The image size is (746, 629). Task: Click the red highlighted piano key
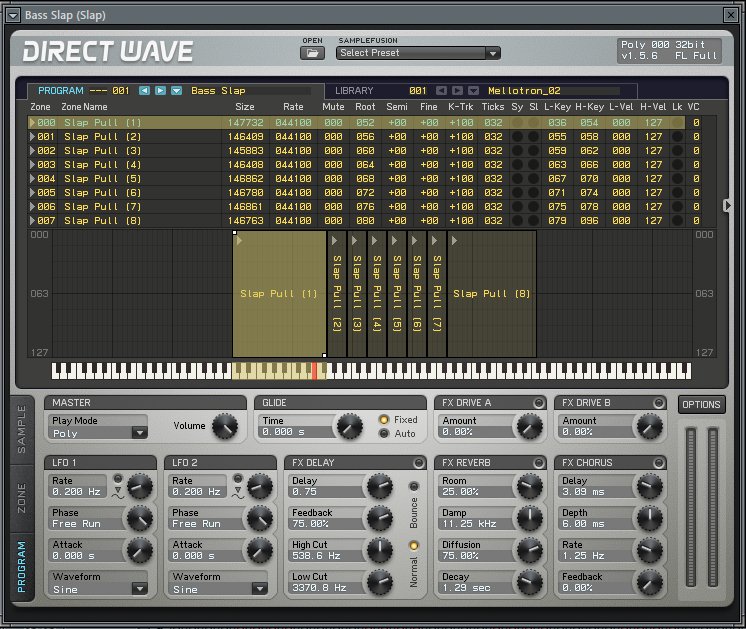pyautogui.click(x=314, y=371)
